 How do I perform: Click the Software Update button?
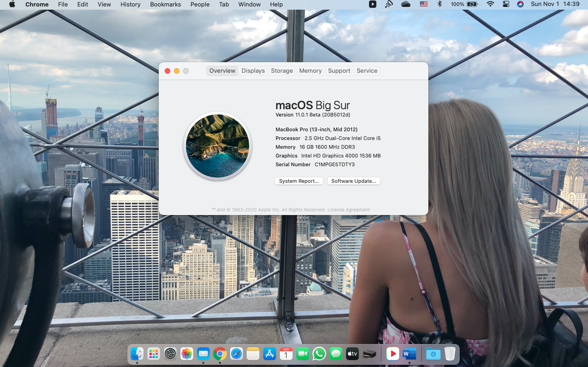click(x=353, y=181)
